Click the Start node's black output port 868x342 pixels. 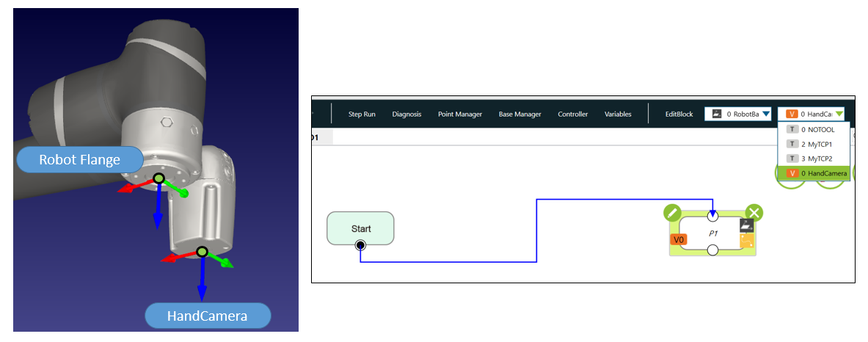(360, 245)
